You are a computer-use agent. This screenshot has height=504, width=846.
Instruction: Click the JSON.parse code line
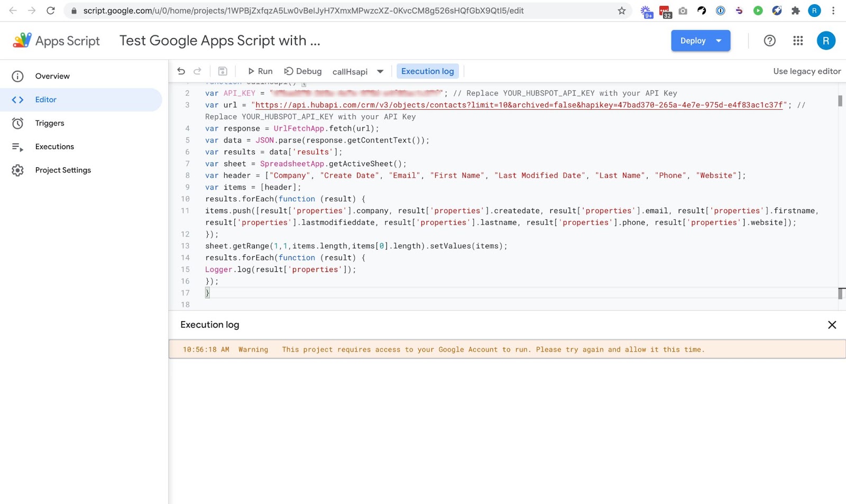[x=317, y=141]
